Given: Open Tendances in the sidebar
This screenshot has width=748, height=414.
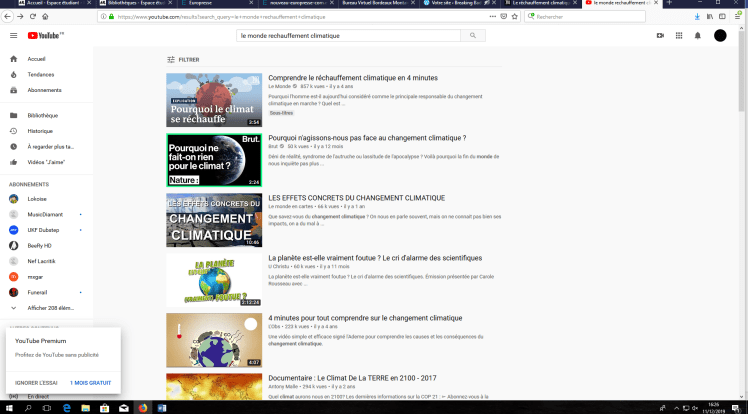Looking at the screenshot, I should [x=40, y=74].
